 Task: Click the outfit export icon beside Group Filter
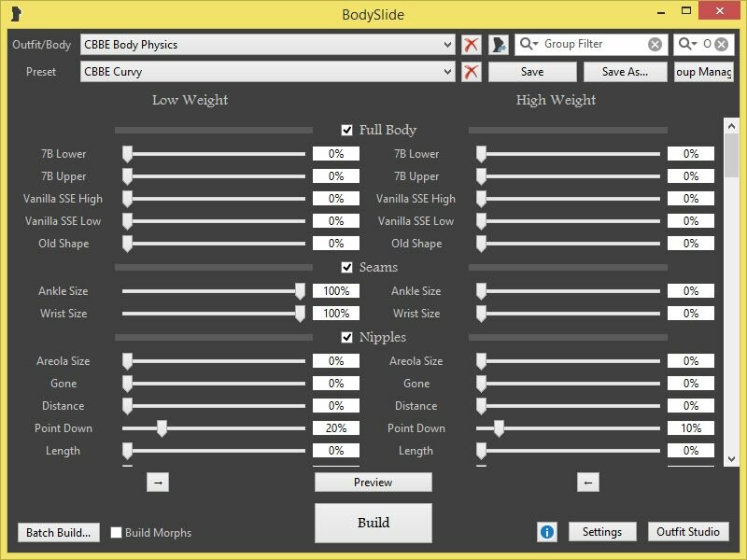click(499, 45)
